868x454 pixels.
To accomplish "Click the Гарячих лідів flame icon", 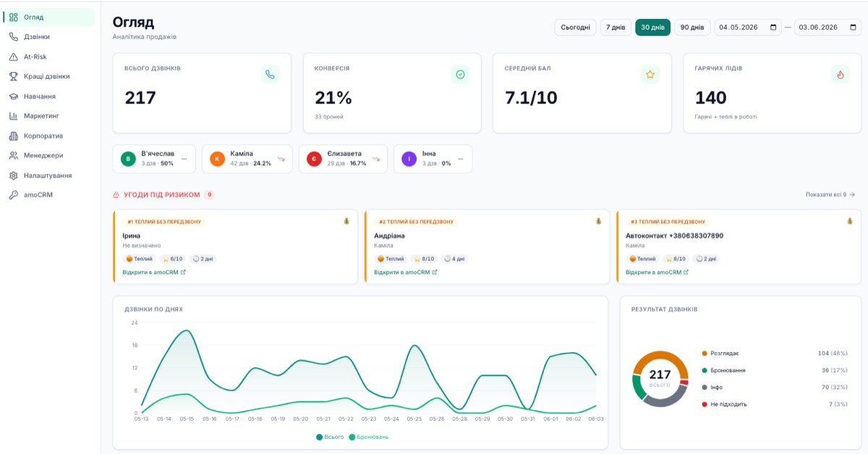I will point(841,74).
